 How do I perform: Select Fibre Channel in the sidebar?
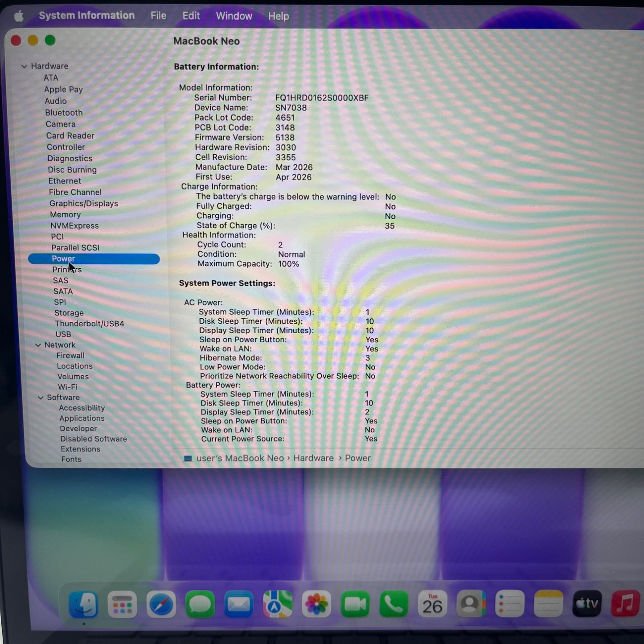coord(75,193)
